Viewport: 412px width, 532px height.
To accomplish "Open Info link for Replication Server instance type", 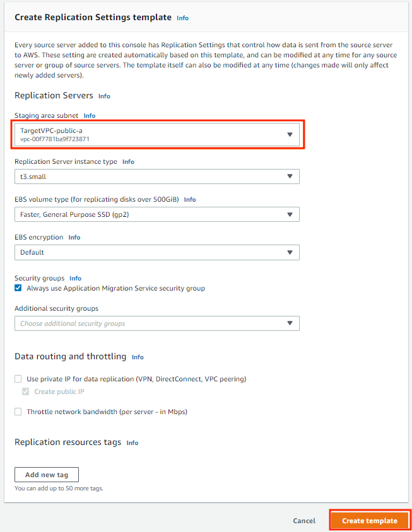I will 128,162.
